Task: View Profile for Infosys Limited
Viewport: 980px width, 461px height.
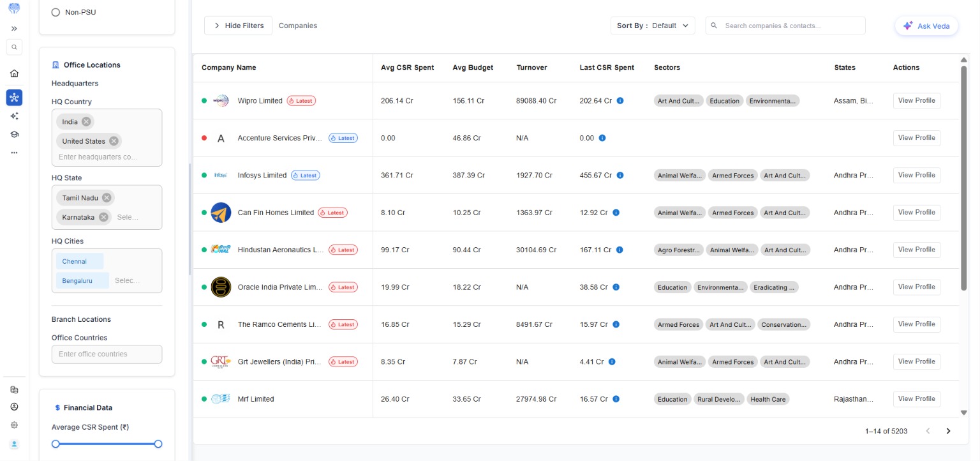Action: 916,175
